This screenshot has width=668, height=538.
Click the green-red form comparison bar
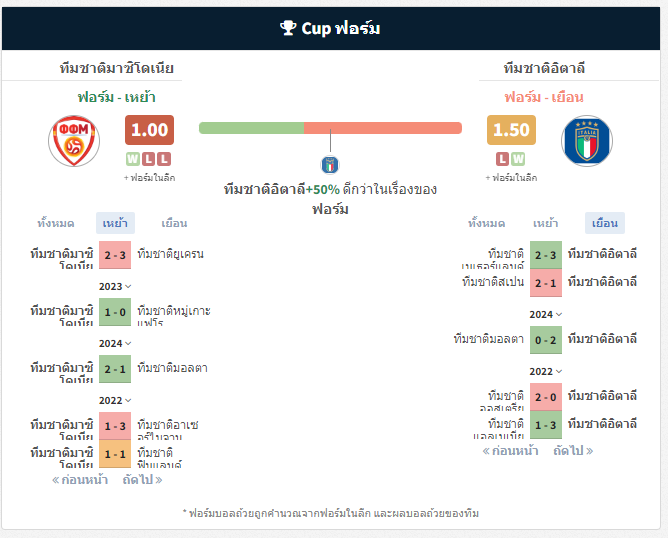pyautogui.click(x=330, y=128)
